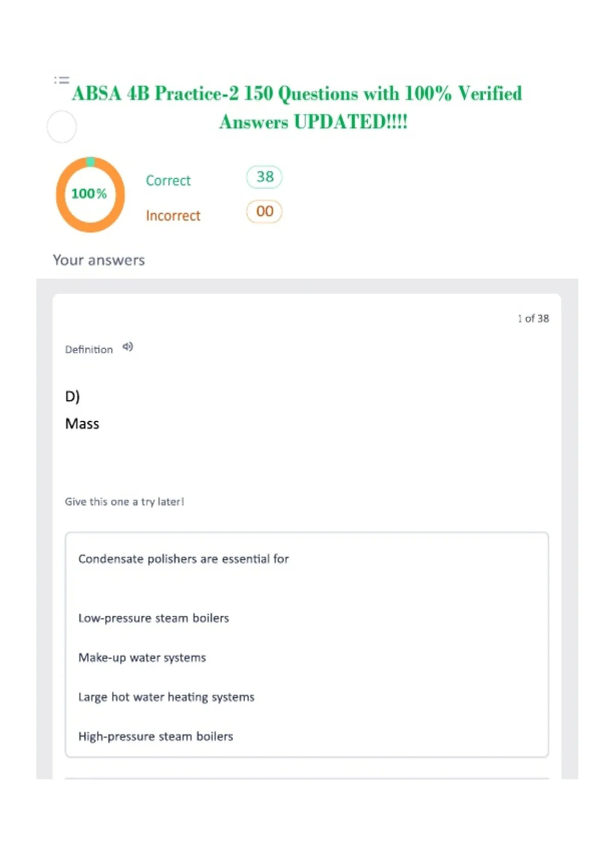Select the Incorrect count badge 00
613x868 pixels.
tap(264, 212)
